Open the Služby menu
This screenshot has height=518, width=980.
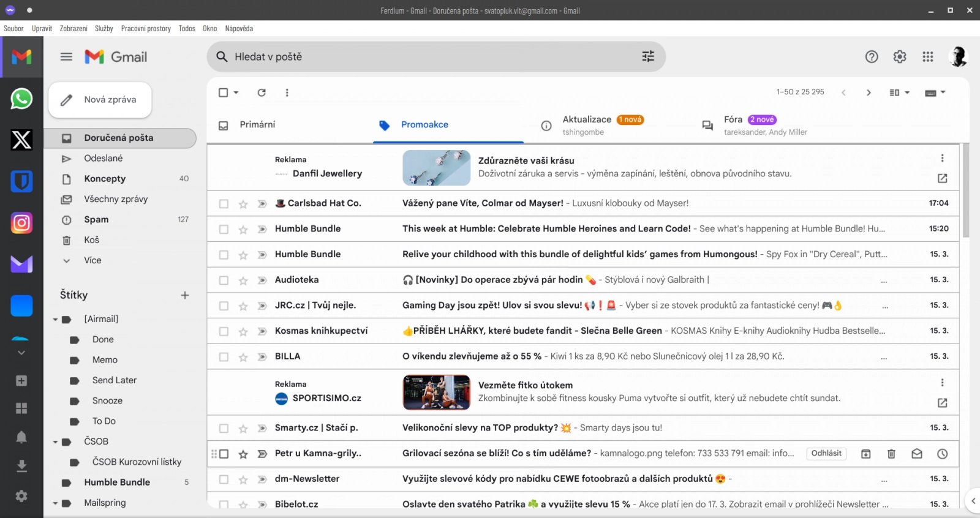coord(104,28)
